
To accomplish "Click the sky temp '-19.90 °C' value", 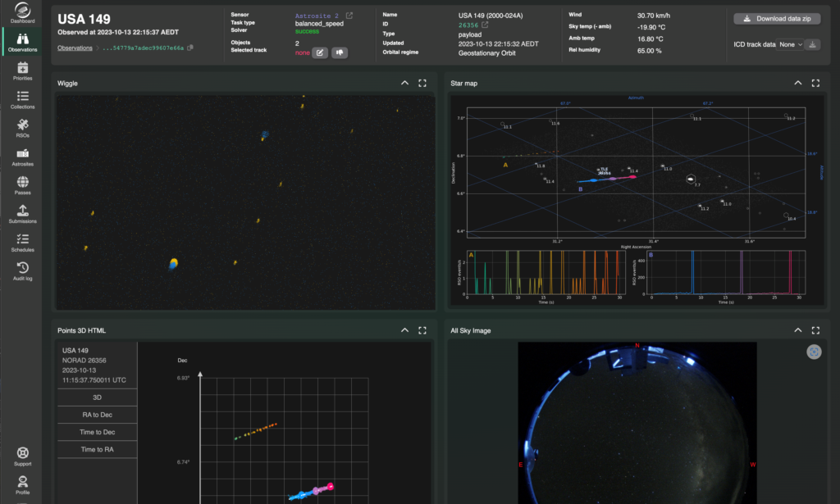I will click(651, 27).
